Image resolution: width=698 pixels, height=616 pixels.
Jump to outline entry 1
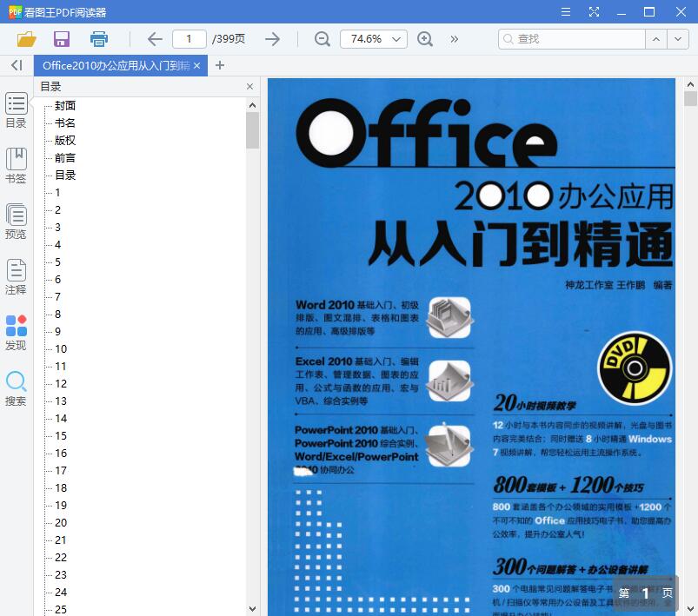(57, 192)
